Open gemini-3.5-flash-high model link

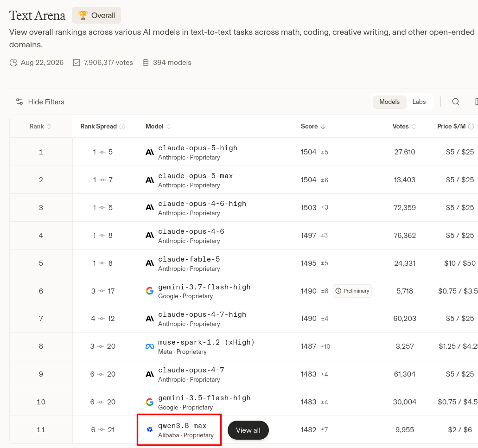point(204,398)
